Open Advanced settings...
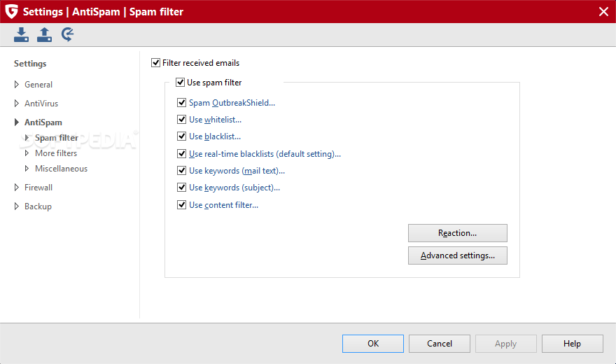 click(x=458, y=255)
